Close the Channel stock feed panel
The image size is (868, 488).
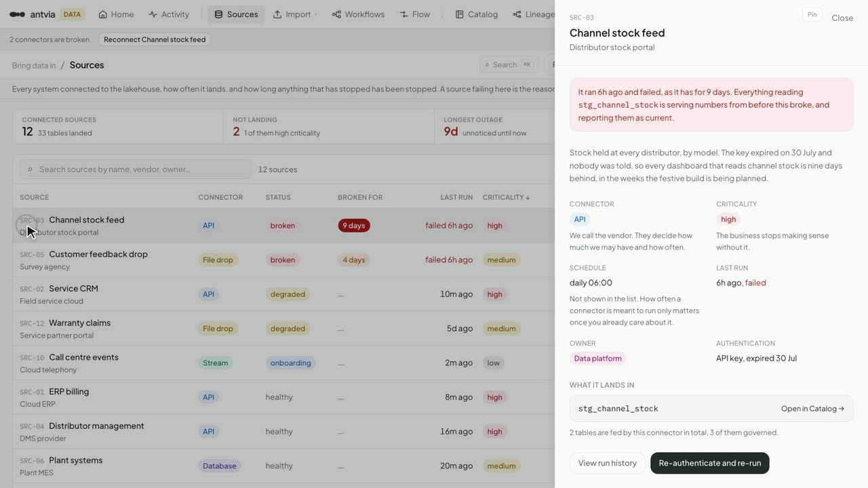point(842,18)
